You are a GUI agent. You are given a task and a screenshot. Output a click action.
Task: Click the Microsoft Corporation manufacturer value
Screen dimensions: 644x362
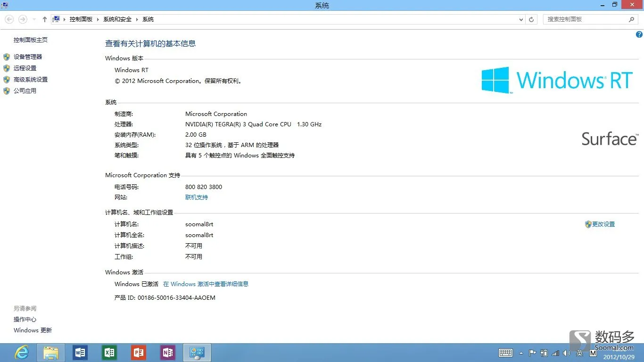pos(216,114)
